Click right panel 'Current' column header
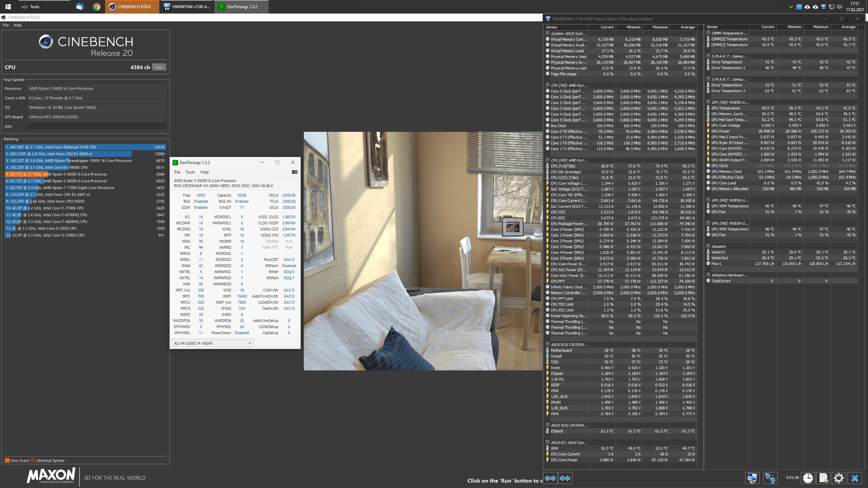The height and width of the screenshot is (488, 868). 763,27
